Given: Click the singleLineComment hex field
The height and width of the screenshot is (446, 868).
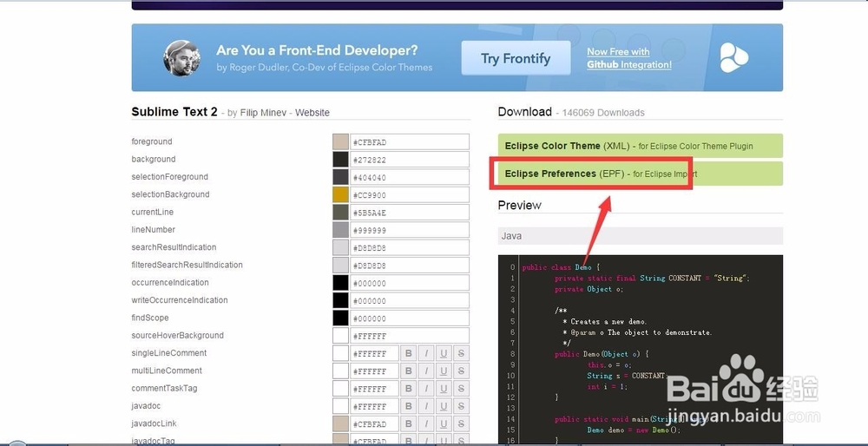Looking at the screenshot, I should (x=375, y=353).
